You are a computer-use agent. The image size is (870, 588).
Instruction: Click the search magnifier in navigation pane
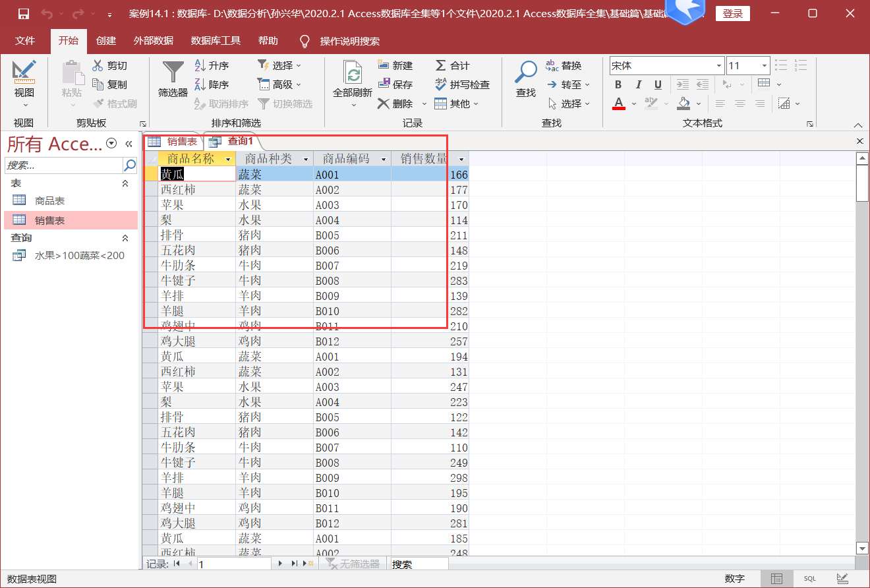130,165
